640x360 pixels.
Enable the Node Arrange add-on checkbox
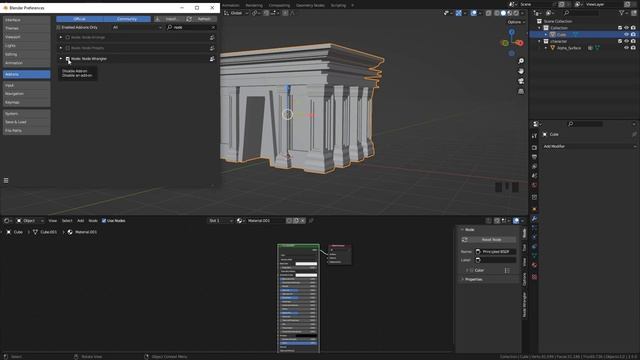(68, 37)
